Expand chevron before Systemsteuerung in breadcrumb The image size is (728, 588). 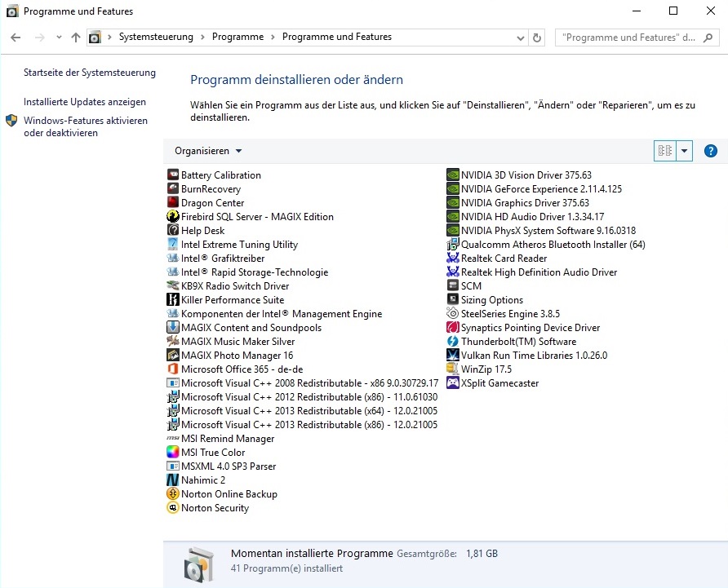click(x=109, y=38)
